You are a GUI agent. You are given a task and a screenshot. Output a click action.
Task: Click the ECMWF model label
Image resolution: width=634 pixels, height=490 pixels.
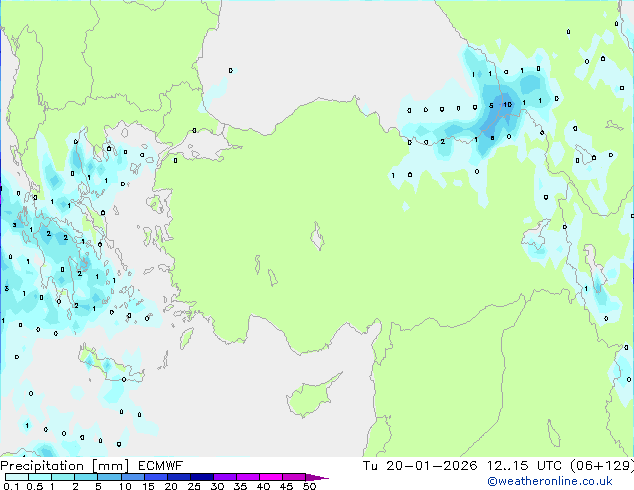pyautogui.click(x=160, y=466)
